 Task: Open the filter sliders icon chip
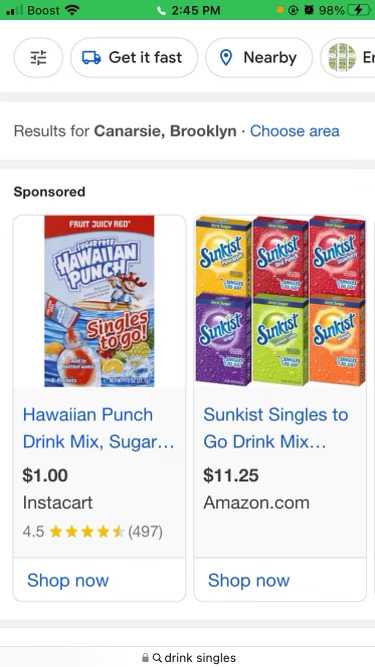pos(39,57)
